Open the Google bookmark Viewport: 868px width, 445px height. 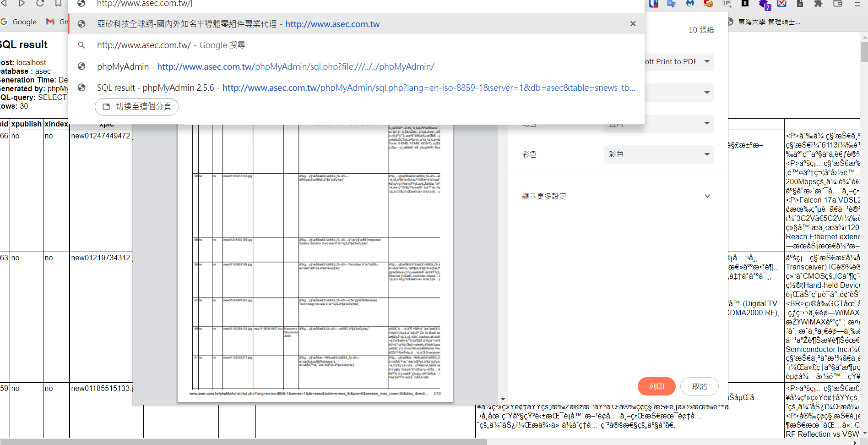pyautogui.click(x=19, y=22)
